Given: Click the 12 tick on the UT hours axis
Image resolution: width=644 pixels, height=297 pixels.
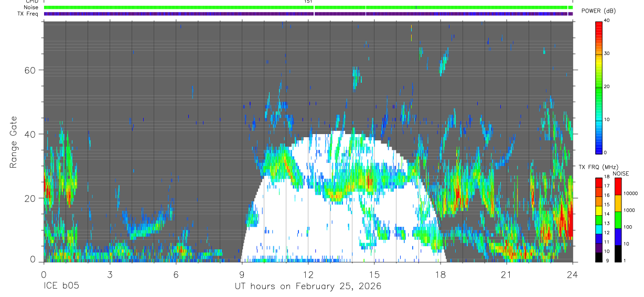Looking at the screenshot, I should coord(308,274).
